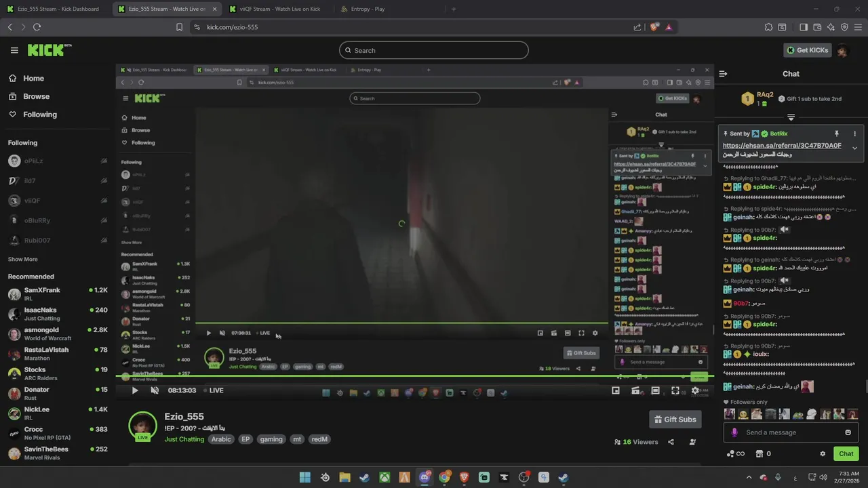
Task: Click Show More under Following list
Action: (x=23, y=259)
